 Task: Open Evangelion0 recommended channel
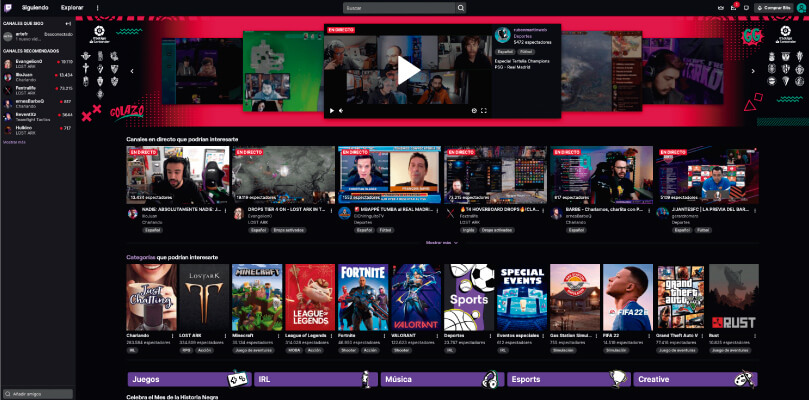(x=38, y=63)
